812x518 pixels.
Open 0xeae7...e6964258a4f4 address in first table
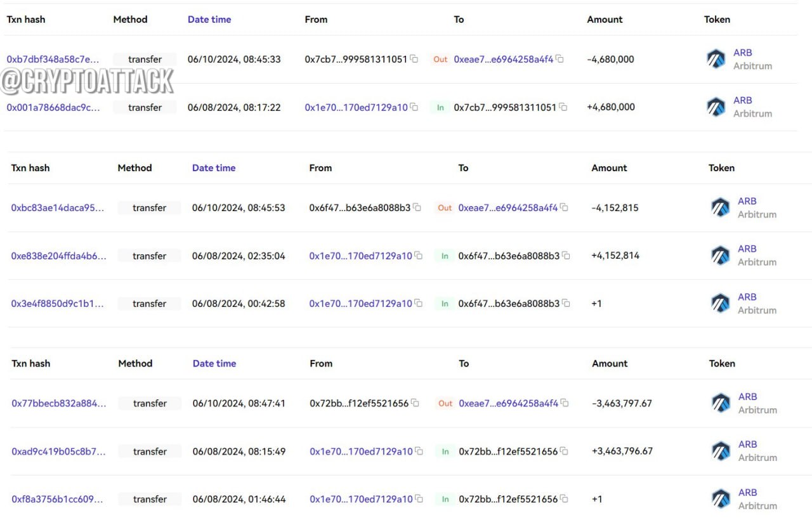point(504,59)
